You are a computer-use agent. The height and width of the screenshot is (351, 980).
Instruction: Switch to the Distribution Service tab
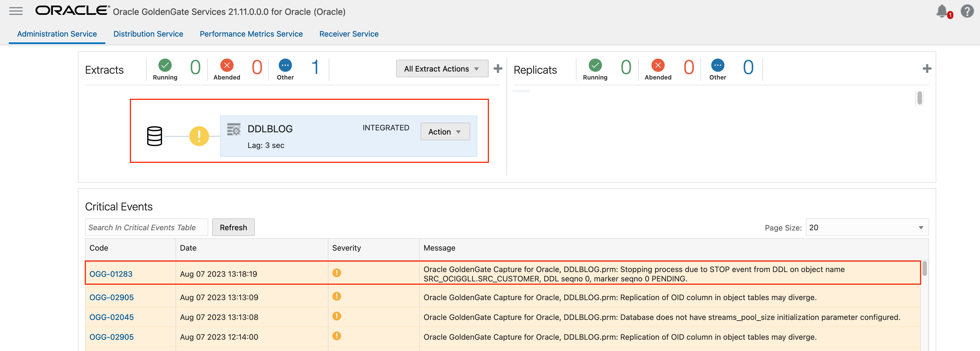(x=148, y=34)
